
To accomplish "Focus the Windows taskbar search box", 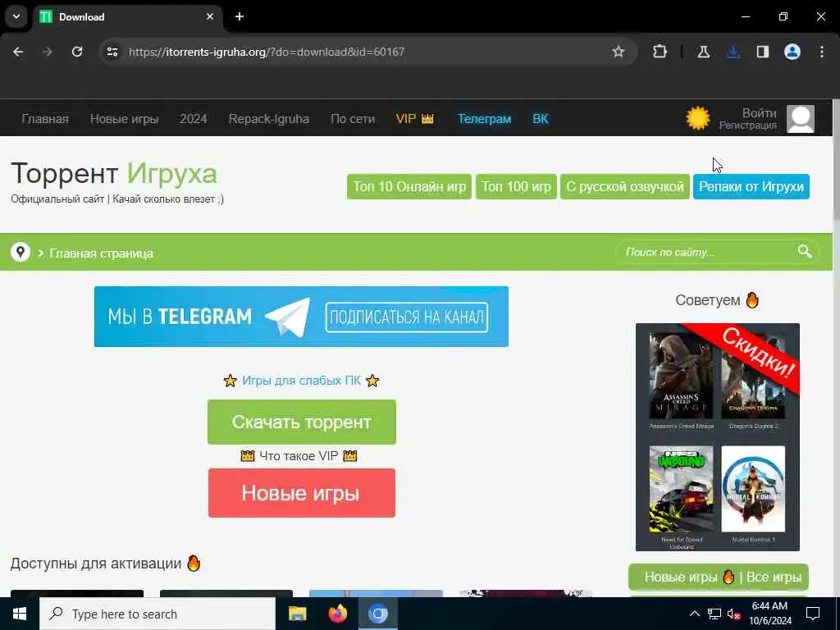I will pyautogui.click(x=157, y=614).
